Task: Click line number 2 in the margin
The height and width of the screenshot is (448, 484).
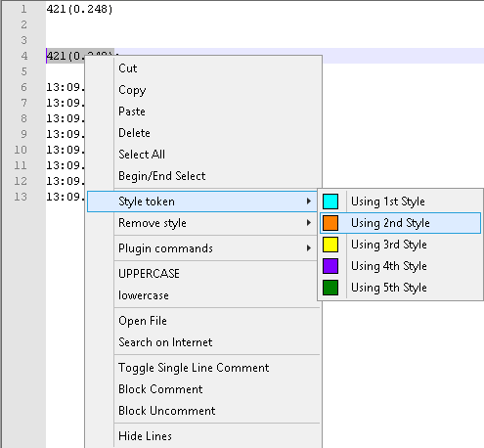Action: click(x=23, y=24)
